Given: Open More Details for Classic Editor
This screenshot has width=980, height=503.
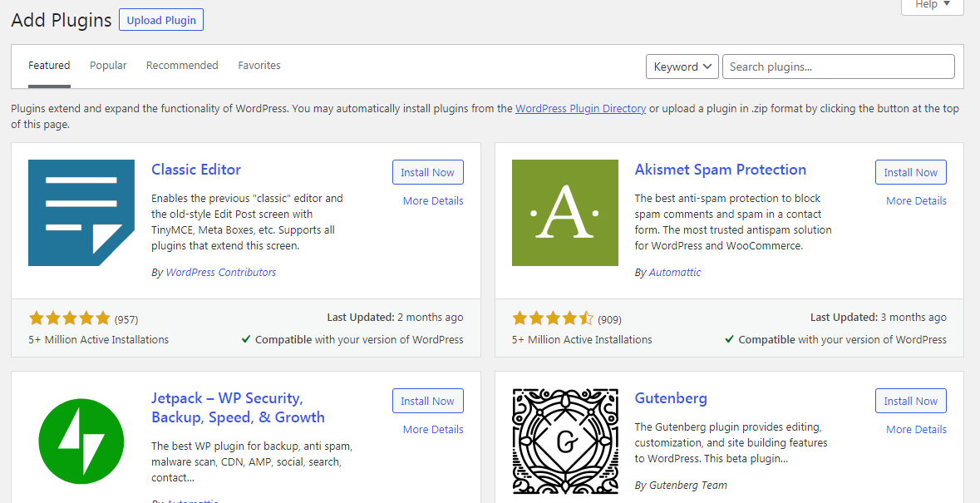Looking at the screenshot, I should (433, 200).
